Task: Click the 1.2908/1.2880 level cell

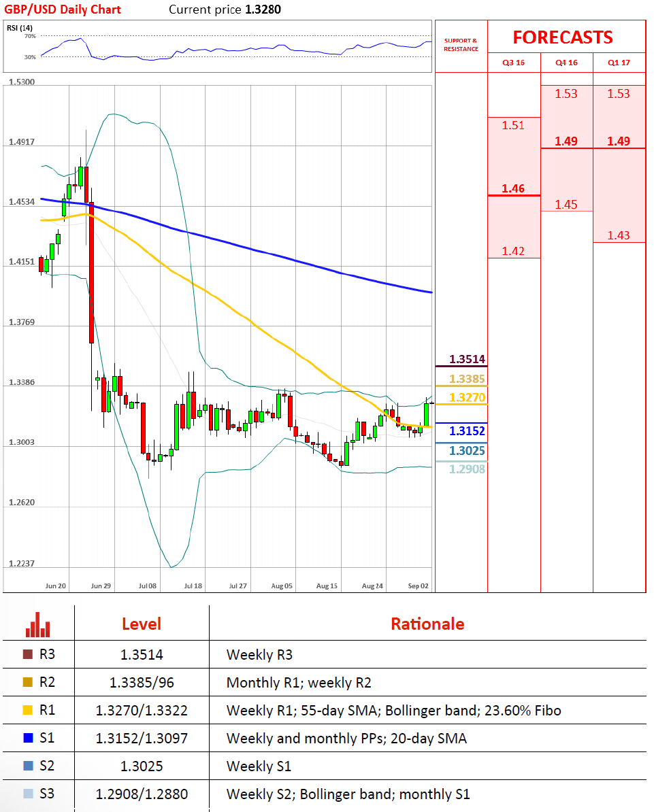Action: [142, 794]
